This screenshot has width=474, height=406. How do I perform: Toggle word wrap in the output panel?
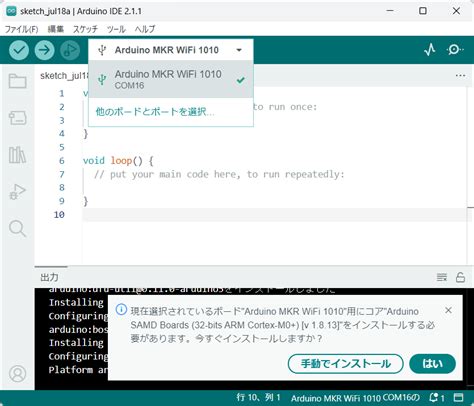click(x=442, y=277)
